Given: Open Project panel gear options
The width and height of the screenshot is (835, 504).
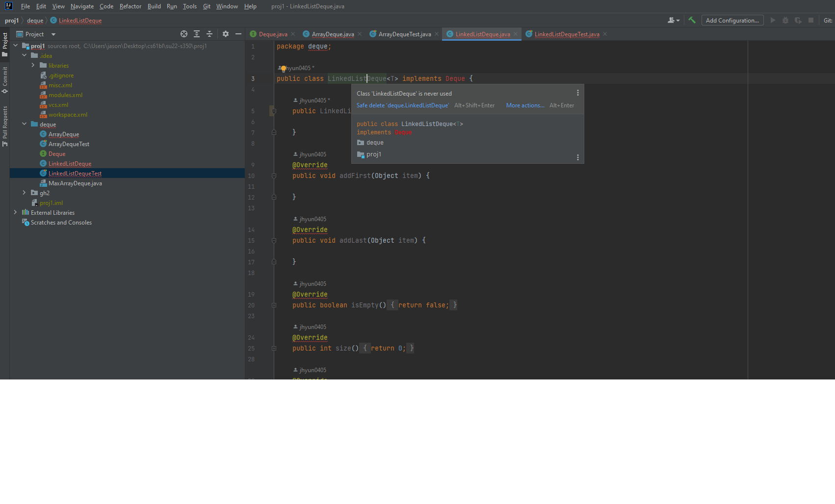Looking at the screenshot, I should [x=226, y=34].
